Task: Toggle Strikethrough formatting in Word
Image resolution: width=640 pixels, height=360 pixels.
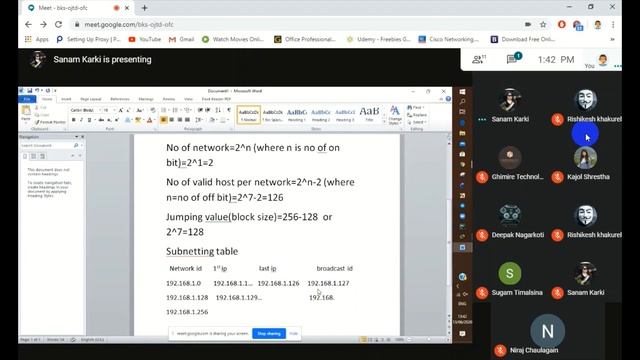Action: (x=101, y=120)
